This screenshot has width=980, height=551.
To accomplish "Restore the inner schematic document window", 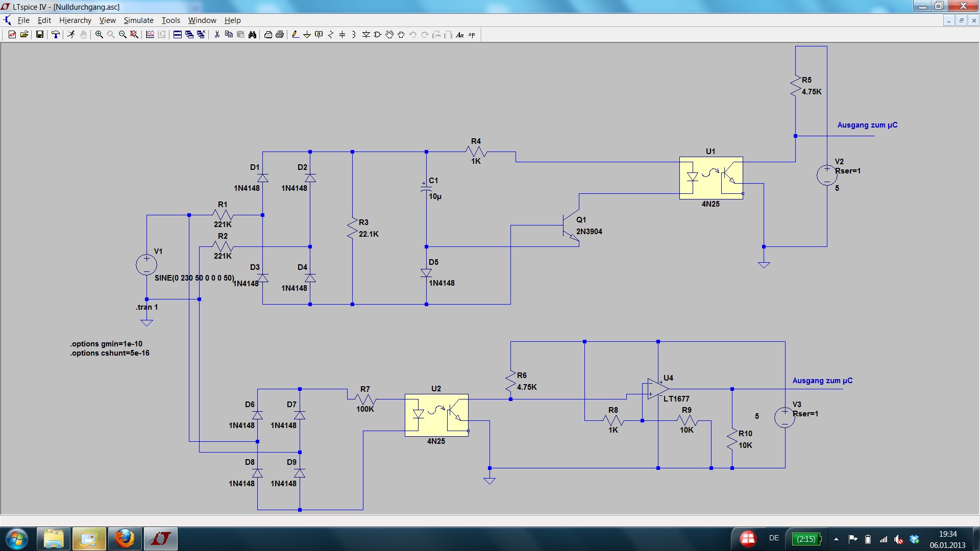I will pos(961,20).
